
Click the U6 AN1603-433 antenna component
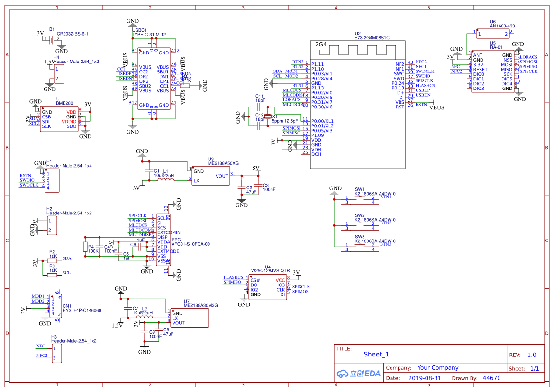tap(493, 34)
